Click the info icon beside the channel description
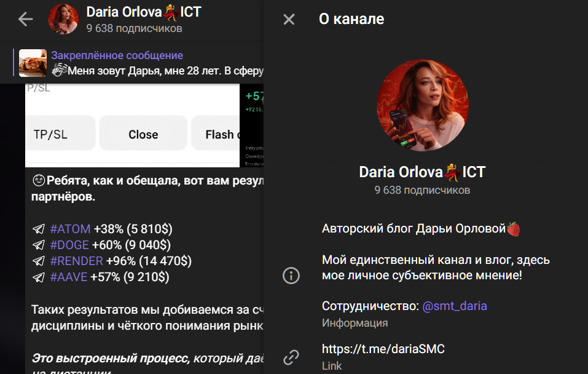The image size is (588, 374). click(291, 275)
